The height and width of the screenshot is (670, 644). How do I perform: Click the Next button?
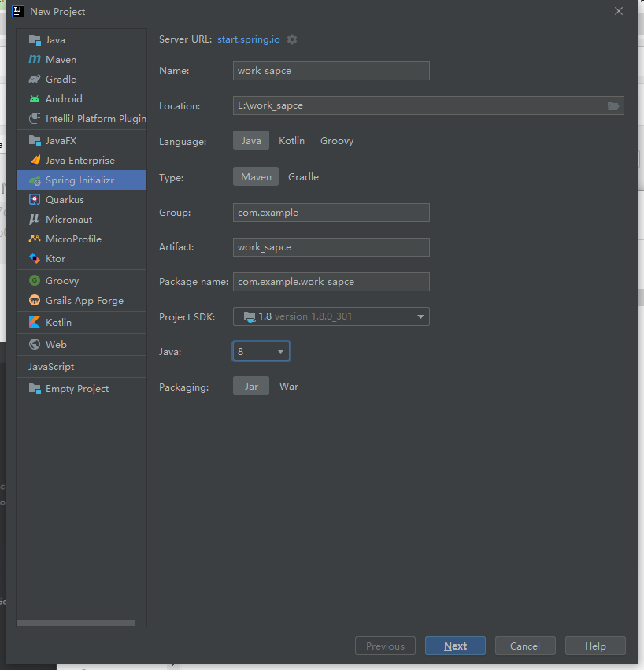click(455, 646)
